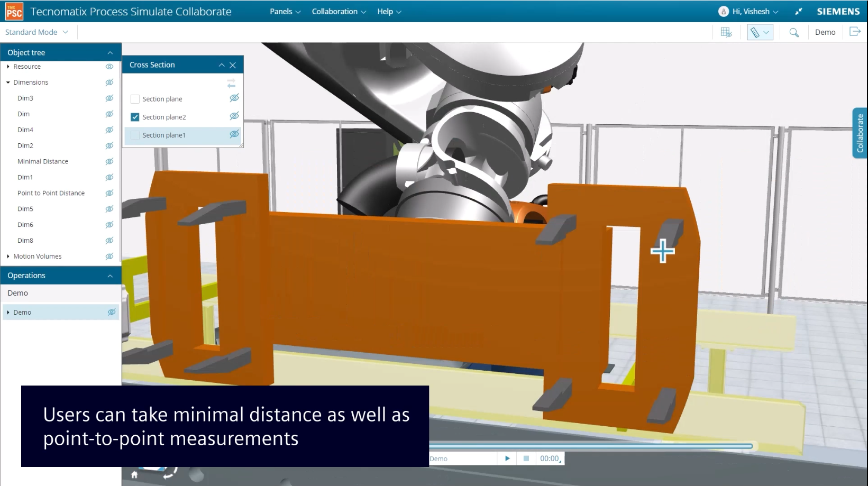Select the measurement ruler tool
Image resolution: width=868 pixels, height=486 pixels.
pos(755,32)
